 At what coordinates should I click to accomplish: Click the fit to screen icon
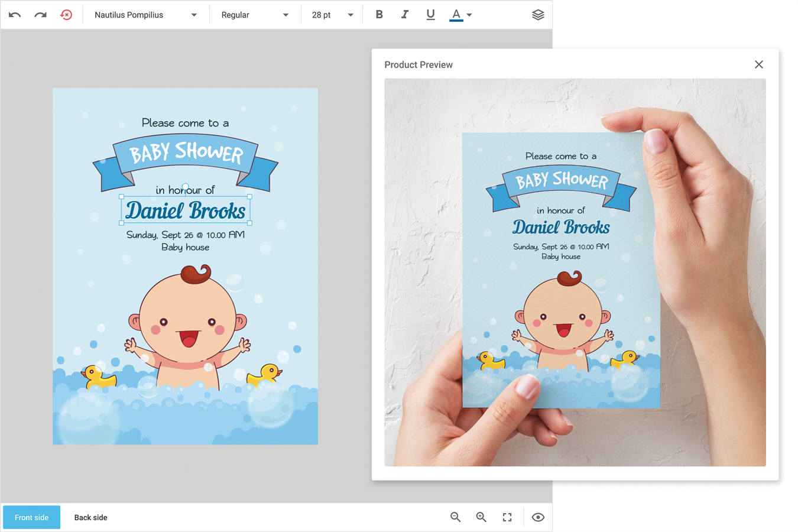(x=507, y=517)
